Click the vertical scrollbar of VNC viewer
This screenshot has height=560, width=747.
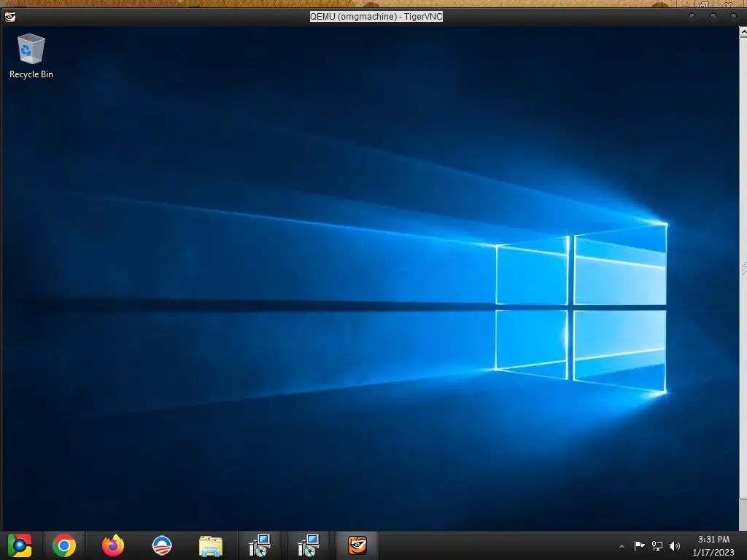(743, 268)
